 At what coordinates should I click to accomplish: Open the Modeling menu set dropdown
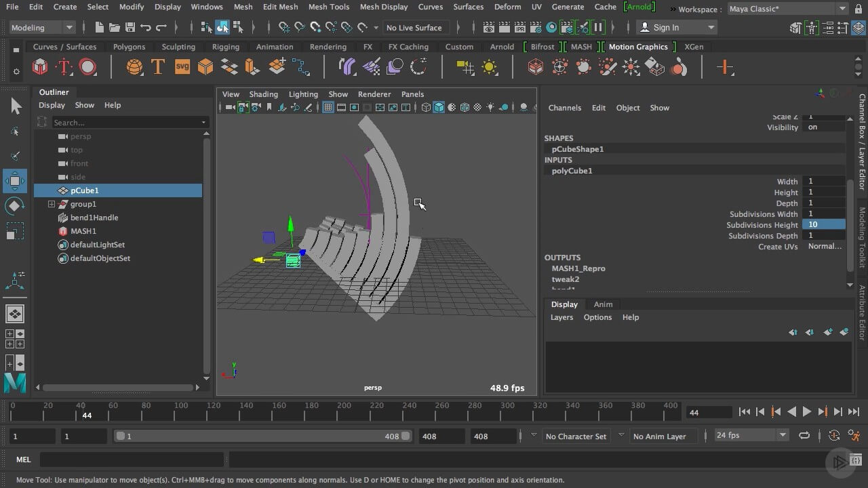[42, 28]
